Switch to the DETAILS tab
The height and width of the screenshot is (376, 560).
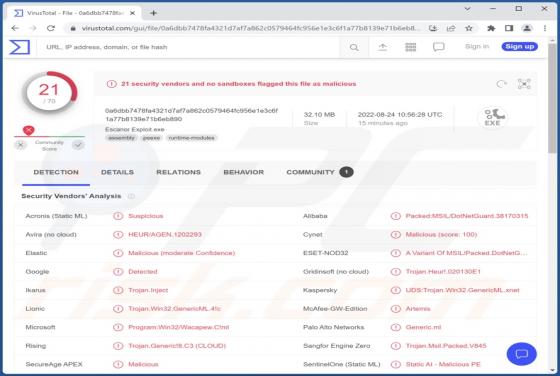118,172
